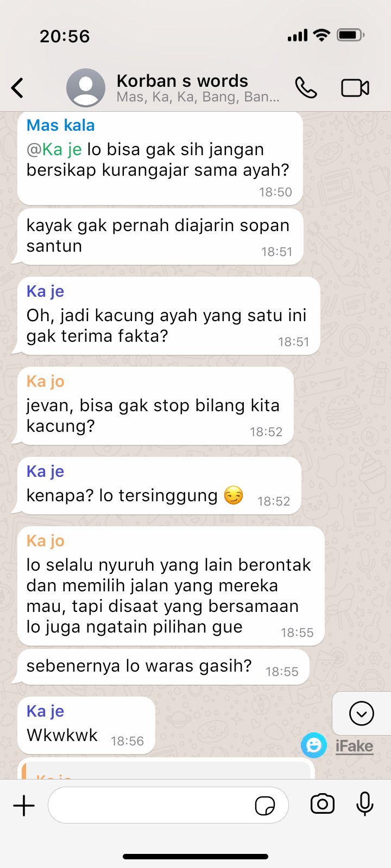Image resolution: width=391 pixels, height=868 pixels.
Task: Select the Wkwkwk message bubble
Action: click(x=86, y=726)
